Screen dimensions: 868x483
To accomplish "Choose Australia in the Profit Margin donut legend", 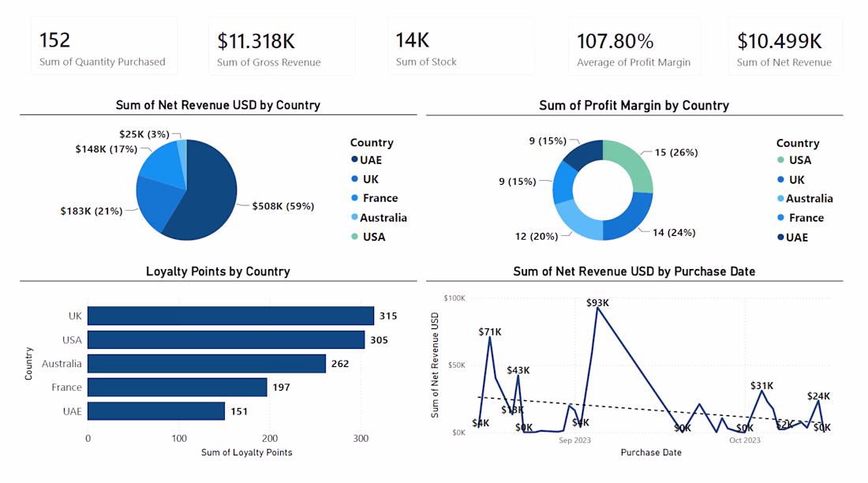I will tap(805, 198).
